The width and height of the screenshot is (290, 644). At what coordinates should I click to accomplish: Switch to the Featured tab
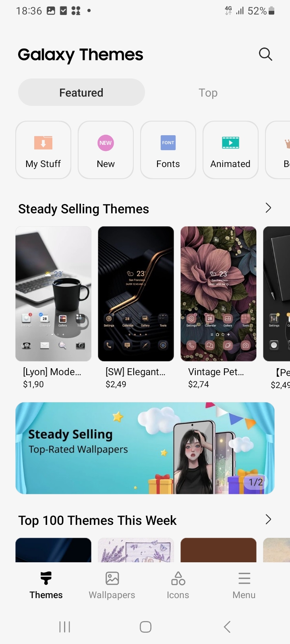tap(81, 93)
